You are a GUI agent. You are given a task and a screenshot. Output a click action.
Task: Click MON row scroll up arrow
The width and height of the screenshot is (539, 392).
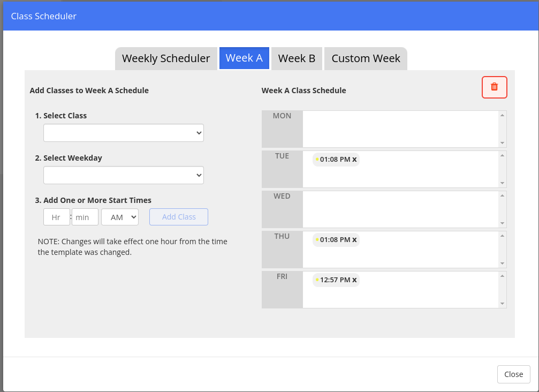(502, 115)
